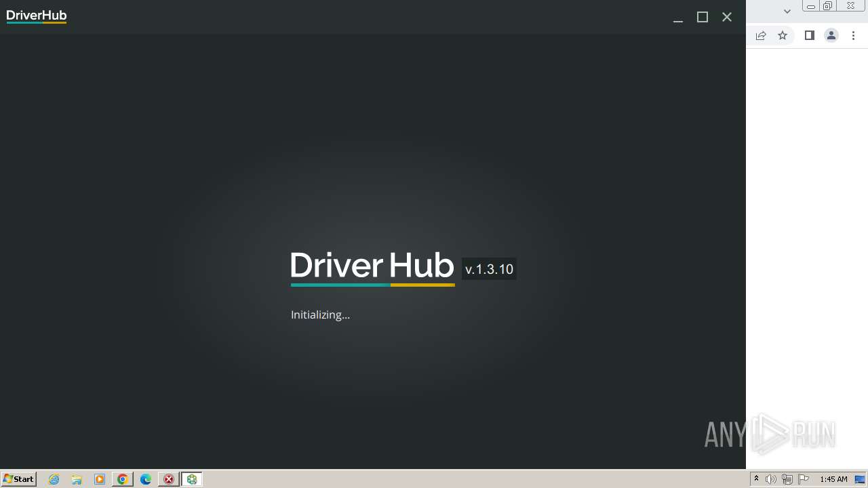Minimize the Chrome window

pos(810,6)
